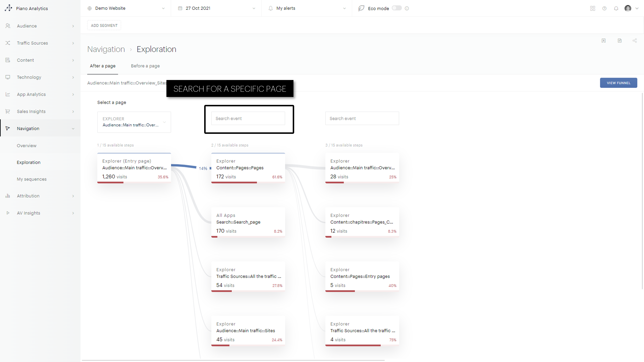This screenshot has width=644, height=362.
Task: Click the Piano Analytics logo
Action: pos(26,8)
